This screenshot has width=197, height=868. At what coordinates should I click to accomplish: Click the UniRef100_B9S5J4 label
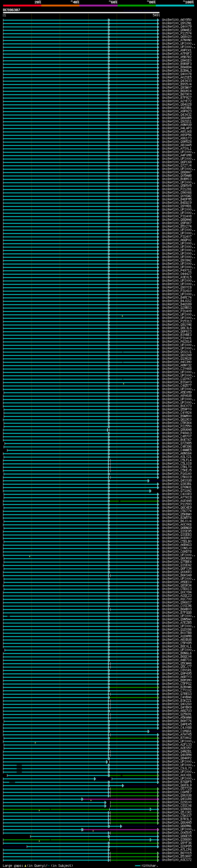[x=177, y=84]
